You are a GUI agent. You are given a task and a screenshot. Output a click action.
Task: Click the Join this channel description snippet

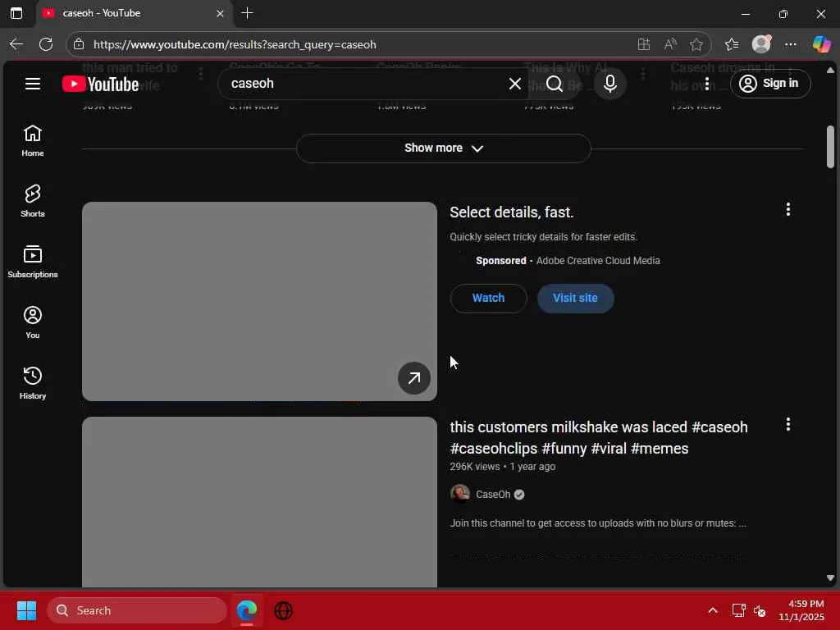point(598,523)
